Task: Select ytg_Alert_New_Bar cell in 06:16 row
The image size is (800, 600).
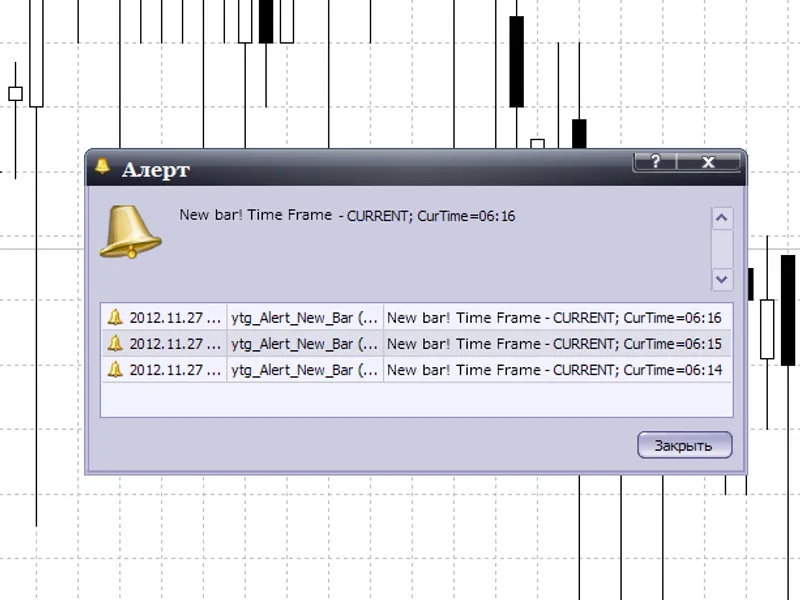Action: click(x=305, y=317)
